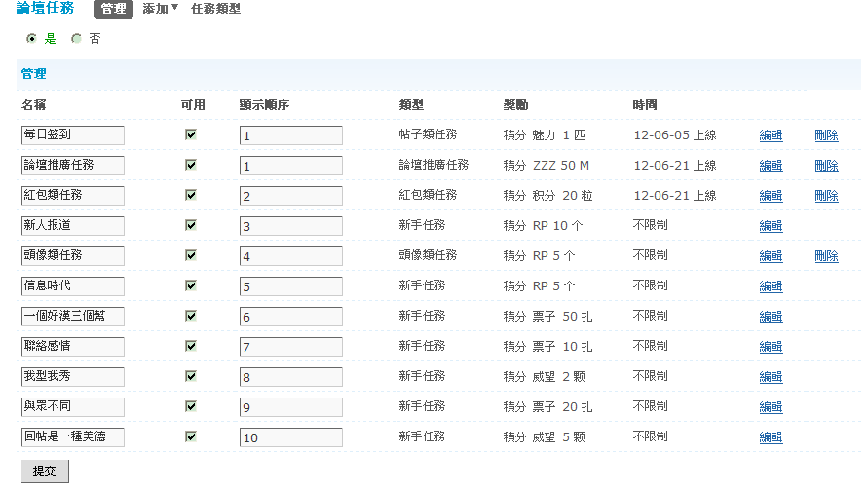
Task: Delete the 每日簽到 task
Action: (826, 135)
